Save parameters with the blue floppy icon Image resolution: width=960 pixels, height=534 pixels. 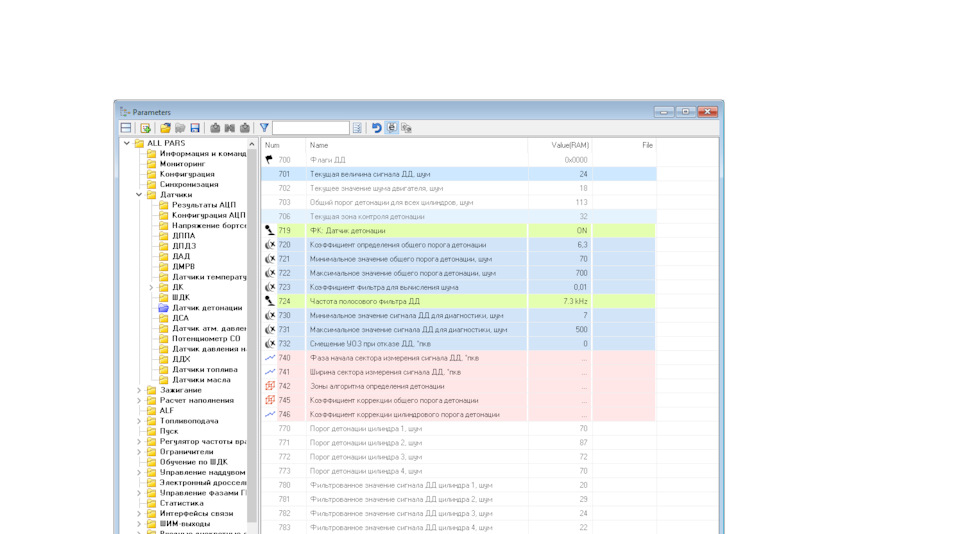(195, 127)
